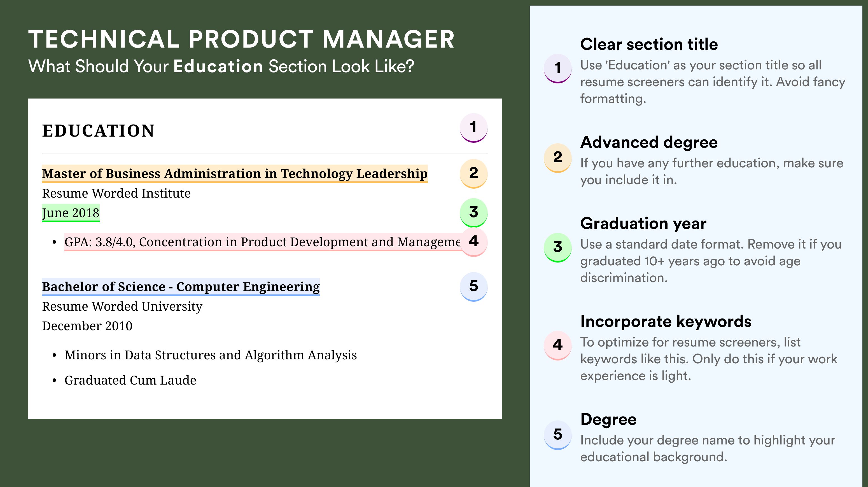868x487 pixels.
Task: Click the Clear section title heading
Action: (x=649, y=44)
